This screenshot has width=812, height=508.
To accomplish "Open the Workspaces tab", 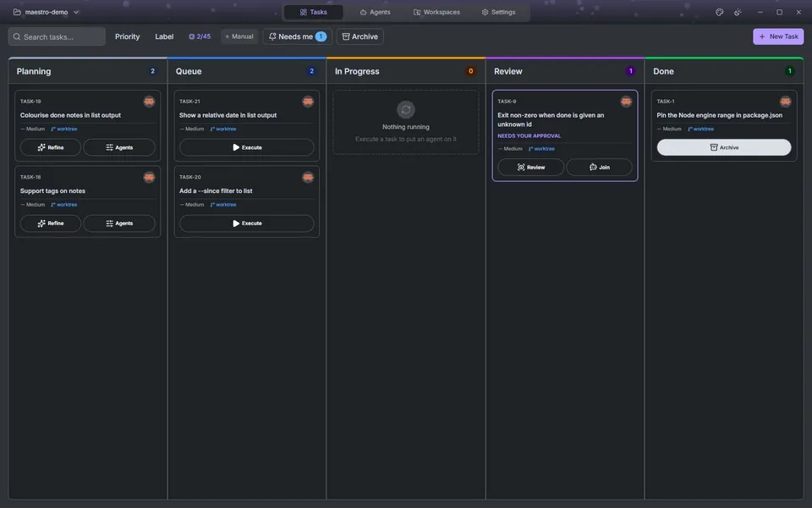I will 436,12.
